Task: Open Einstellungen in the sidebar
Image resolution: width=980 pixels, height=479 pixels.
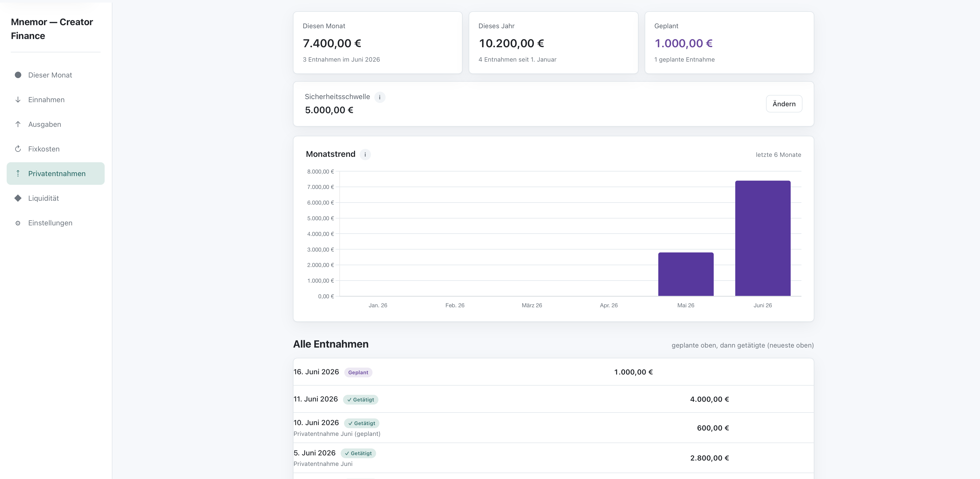Action: coord(56,223)
